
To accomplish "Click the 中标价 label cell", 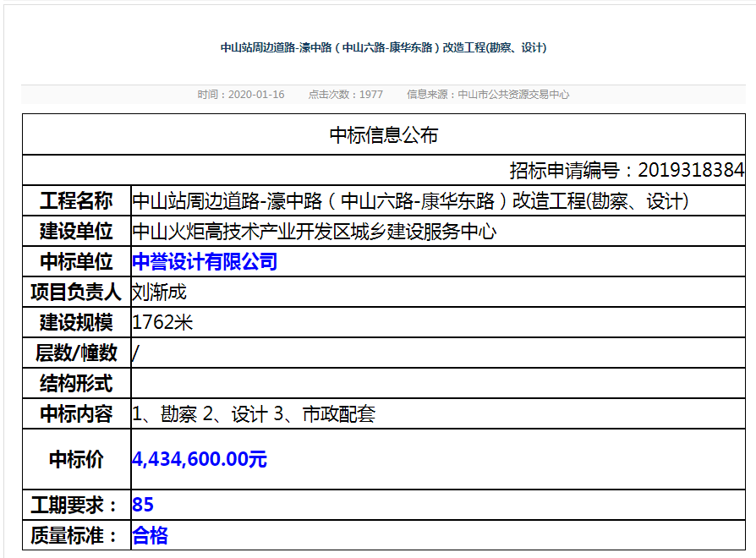I will click(77, 459).
